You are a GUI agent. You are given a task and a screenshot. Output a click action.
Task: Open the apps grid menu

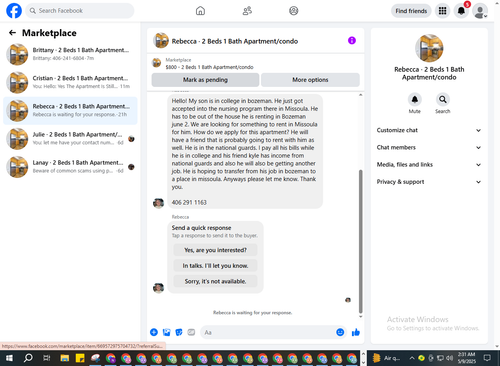442,11
